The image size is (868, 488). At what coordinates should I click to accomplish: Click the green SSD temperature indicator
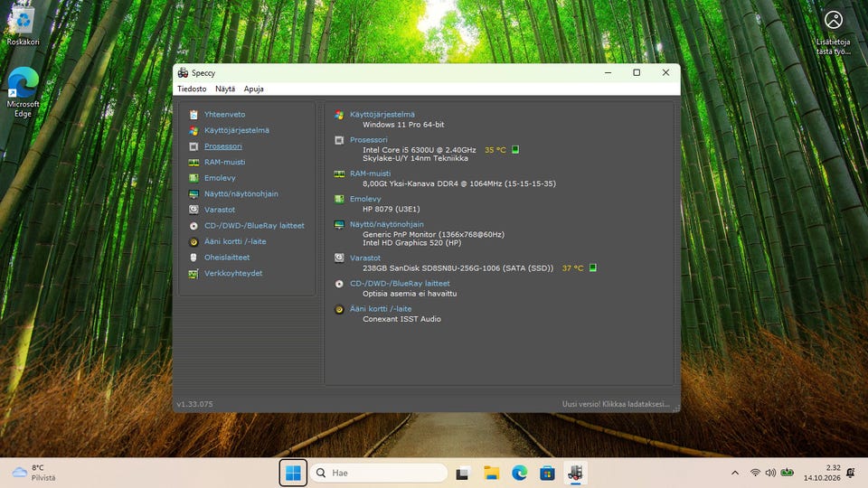click(592, 267)
